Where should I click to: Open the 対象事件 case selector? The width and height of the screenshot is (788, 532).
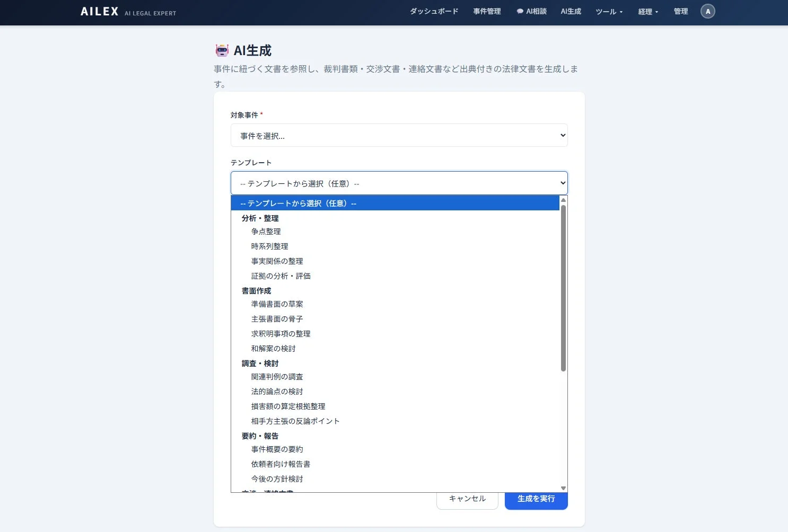pyautogui.click(x=399, y=135)
